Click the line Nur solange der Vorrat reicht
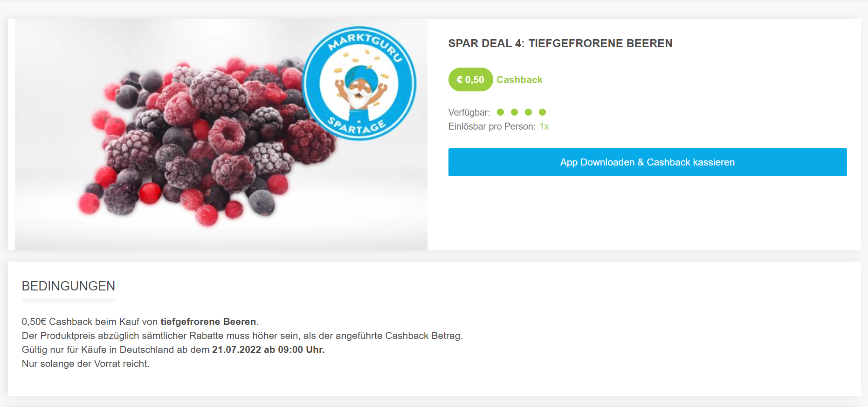The width and height of the screenshot is (868, 407). coord(86,364)
